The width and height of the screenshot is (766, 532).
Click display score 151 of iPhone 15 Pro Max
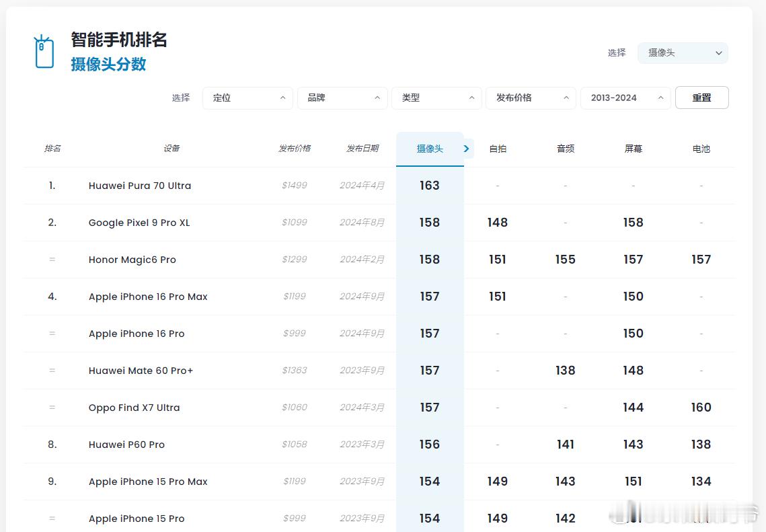point(633,482)
